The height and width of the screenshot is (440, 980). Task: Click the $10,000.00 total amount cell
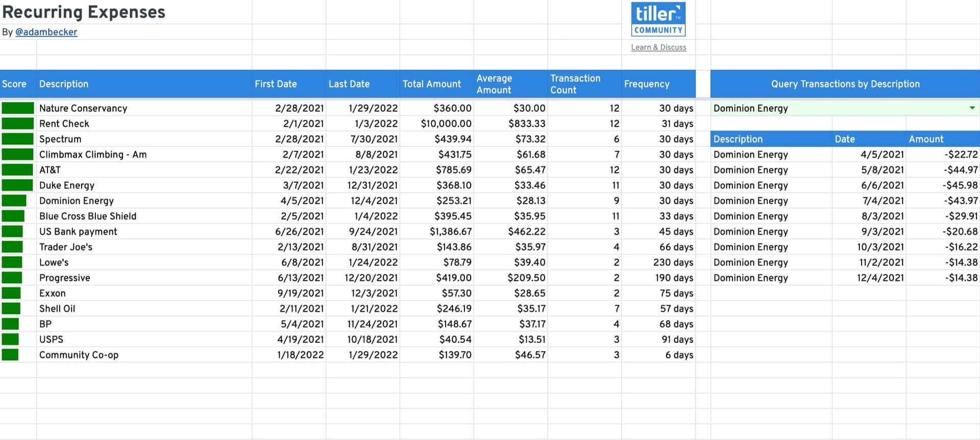pos(446,124)
